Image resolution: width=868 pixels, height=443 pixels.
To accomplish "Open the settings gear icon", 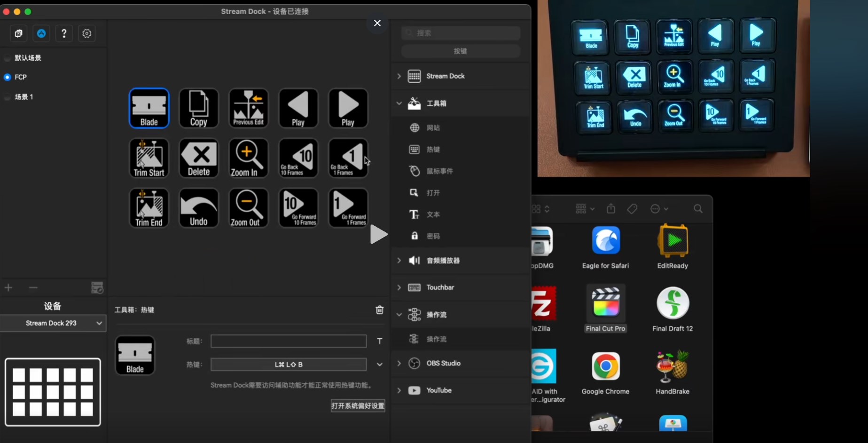I will (86, 33).
